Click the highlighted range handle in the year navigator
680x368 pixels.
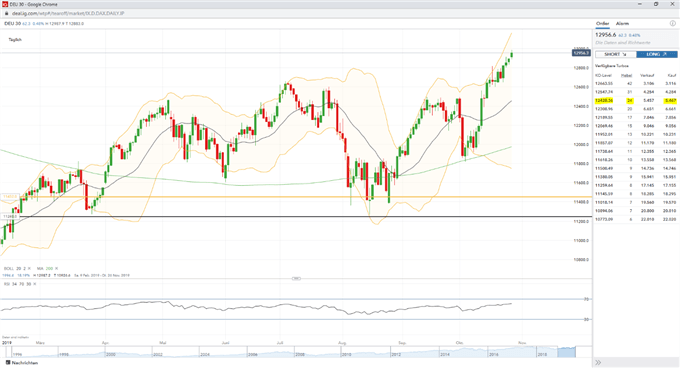pyautogui.click(x=567, y=352)
